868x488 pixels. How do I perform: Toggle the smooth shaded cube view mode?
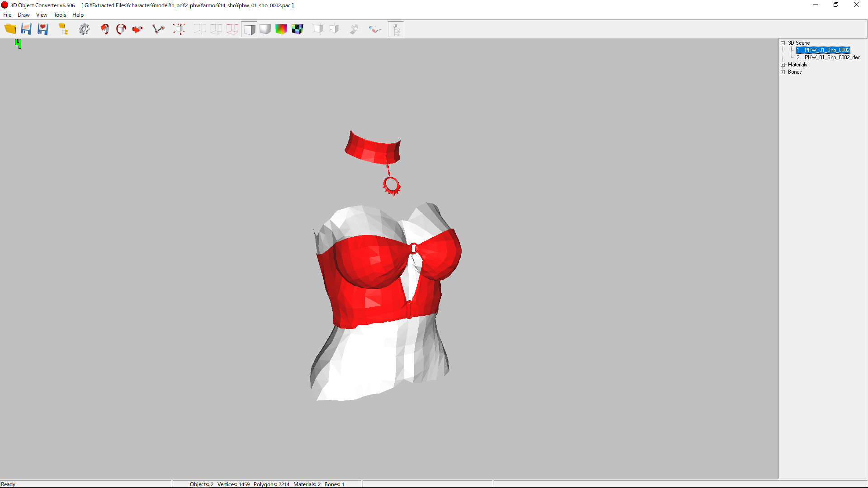[265, 29]
